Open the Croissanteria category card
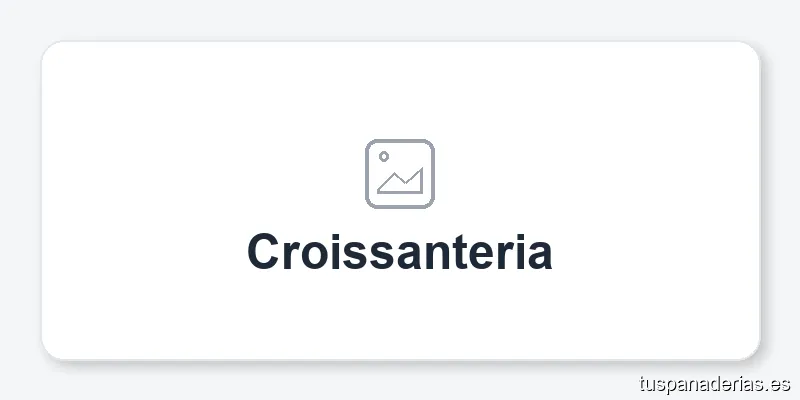Image resolution: width=800 pixels, height=400 pixels. (x=400, y=200)
